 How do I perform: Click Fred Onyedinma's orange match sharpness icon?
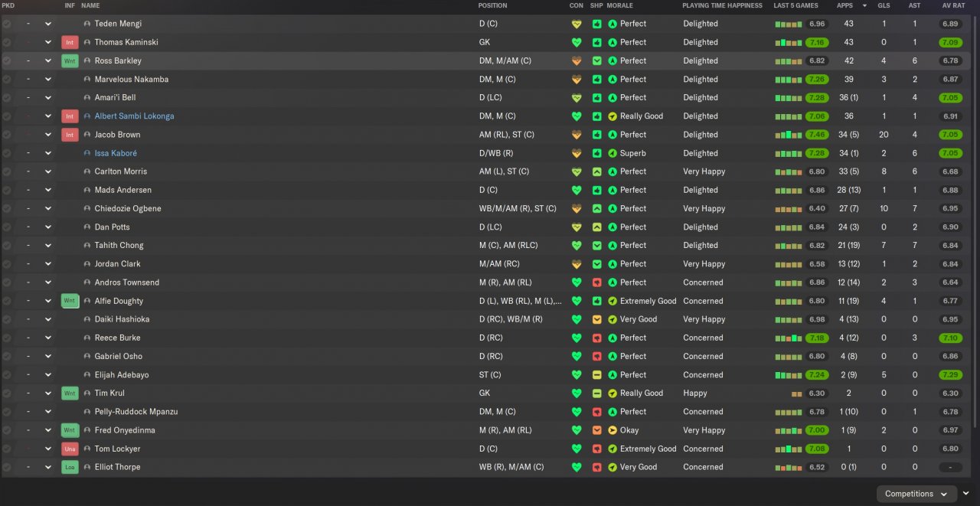click(597, 430)
